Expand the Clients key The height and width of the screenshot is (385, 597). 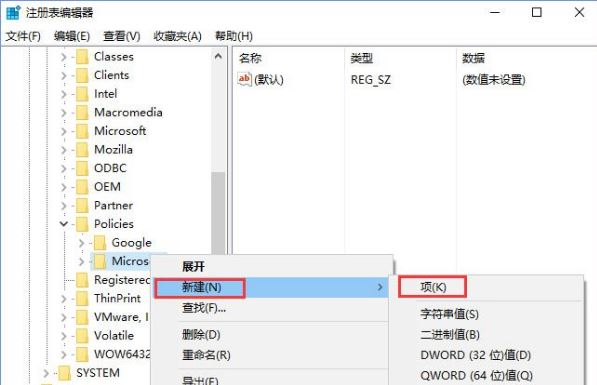tap(64, 75)
